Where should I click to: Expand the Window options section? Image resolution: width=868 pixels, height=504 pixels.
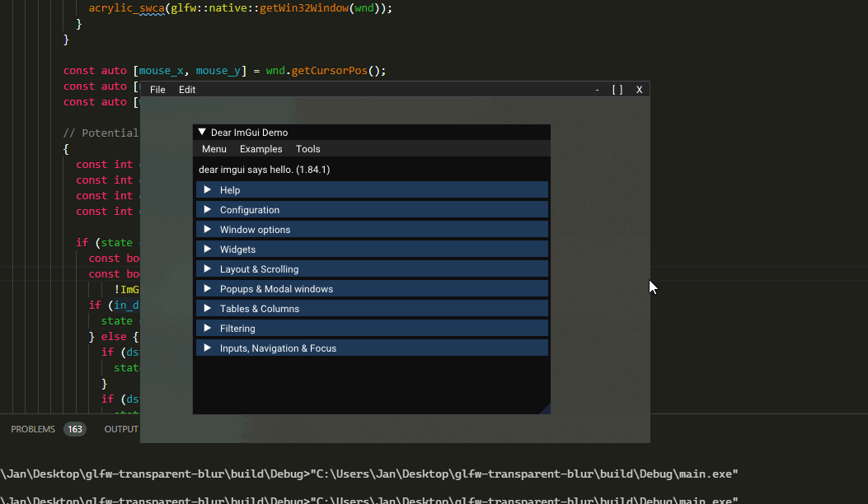(372, 230)
